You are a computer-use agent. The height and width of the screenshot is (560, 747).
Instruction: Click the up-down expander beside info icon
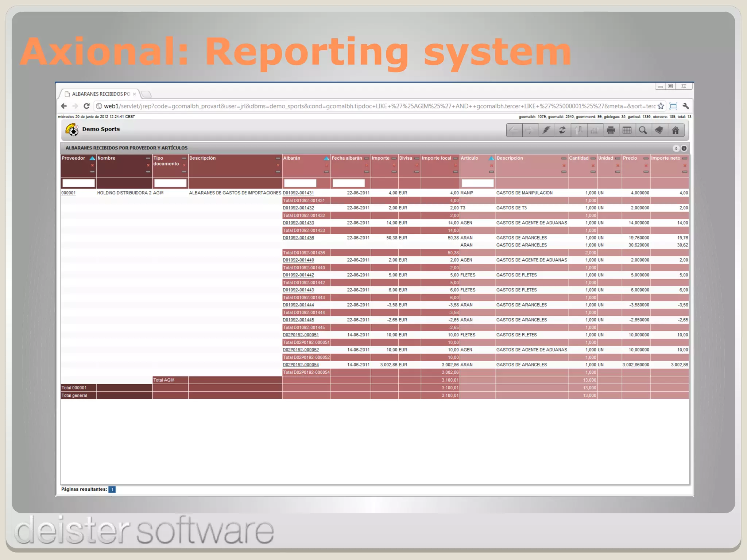[x=676, y=148]
